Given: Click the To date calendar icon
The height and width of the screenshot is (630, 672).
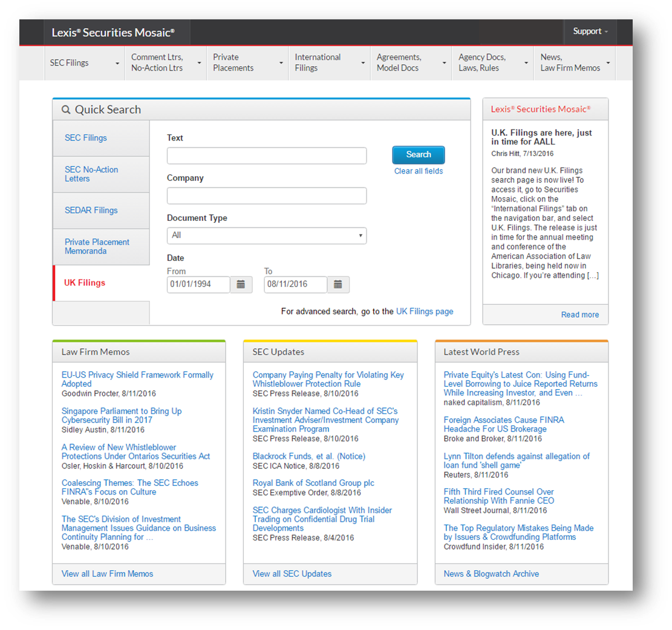Looking at the screenshot, I should [338, 284].
